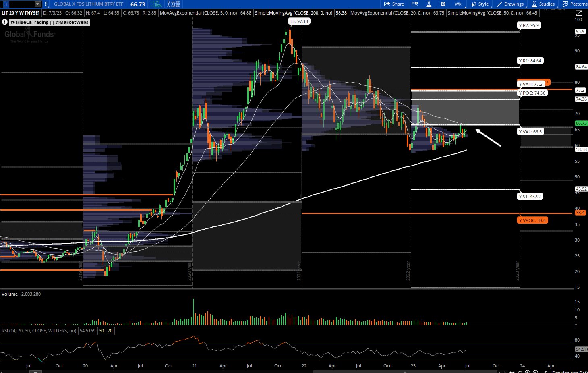Open the Studies menu
This screenshot has width=588, height=373.
pyautogui.click(x=543, y=4)
